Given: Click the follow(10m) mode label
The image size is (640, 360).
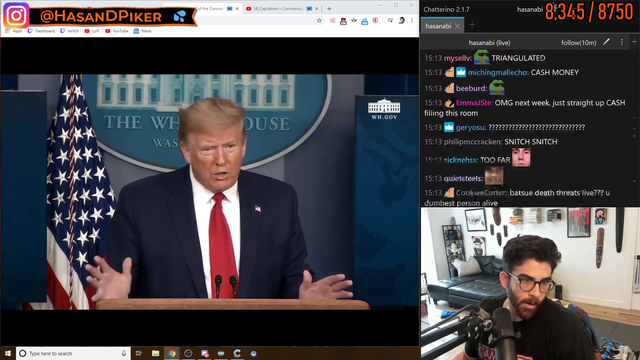Looking at the screenshot, I should pos(578,42).
